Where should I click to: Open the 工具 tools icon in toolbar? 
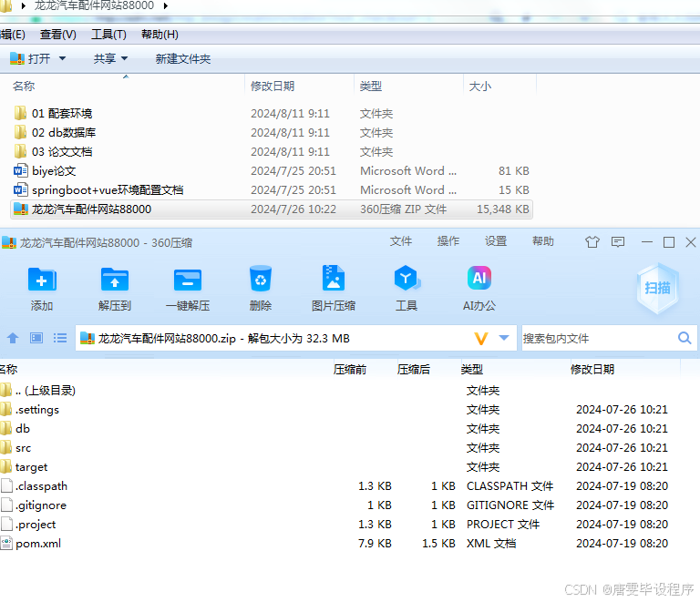[x=407, y=279]
